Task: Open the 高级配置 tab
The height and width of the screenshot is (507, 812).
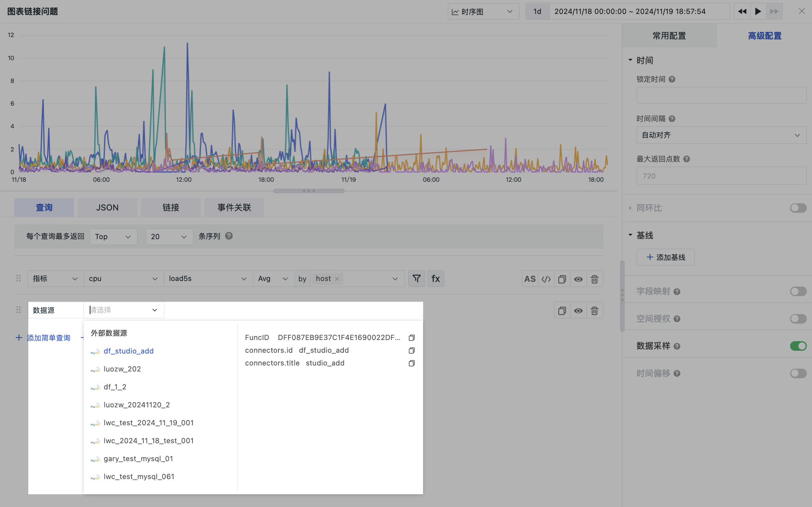Action: click(765, 36)
